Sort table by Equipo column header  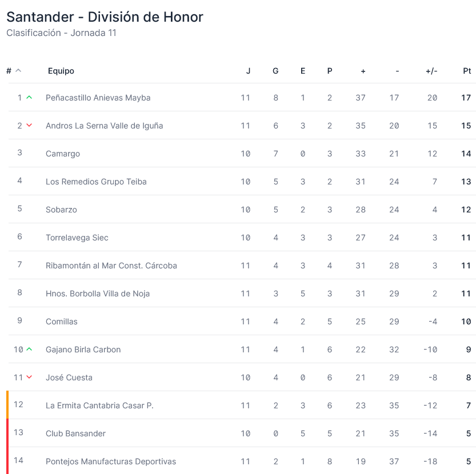(x=61, y=71)
